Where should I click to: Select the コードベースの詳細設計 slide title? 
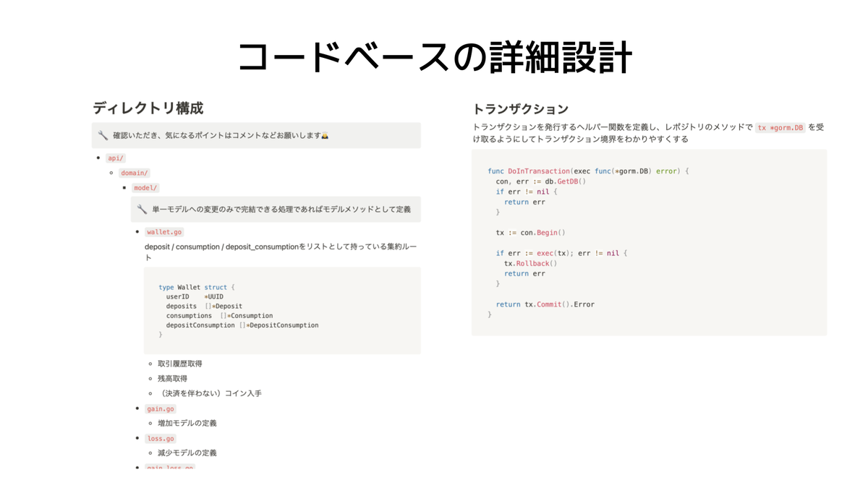(435, 58)
